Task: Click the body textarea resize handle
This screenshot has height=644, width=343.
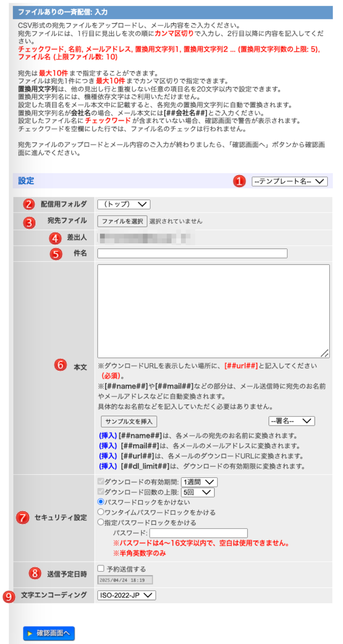Action: click(325, 354)
